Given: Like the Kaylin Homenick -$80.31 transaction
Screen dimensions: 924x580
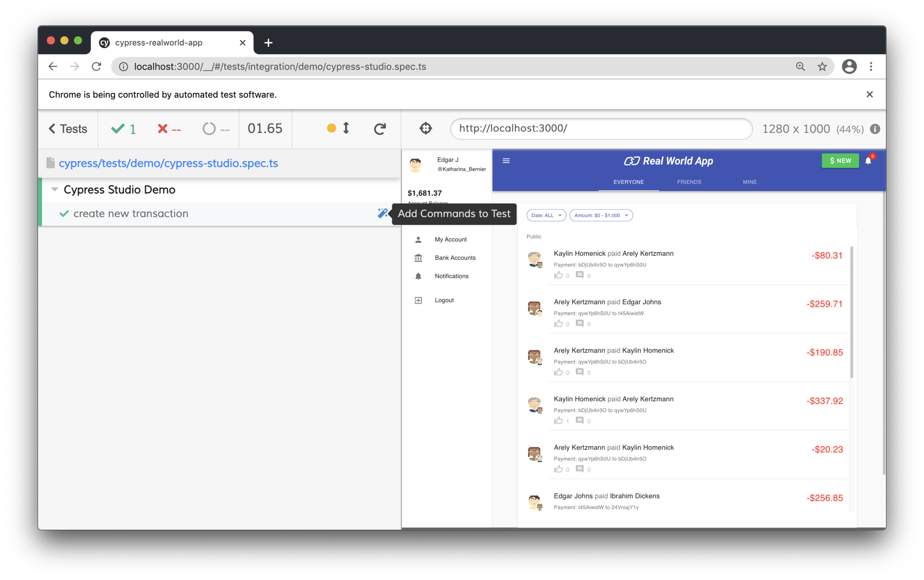Looking at the screenshot, I should 558,275.
